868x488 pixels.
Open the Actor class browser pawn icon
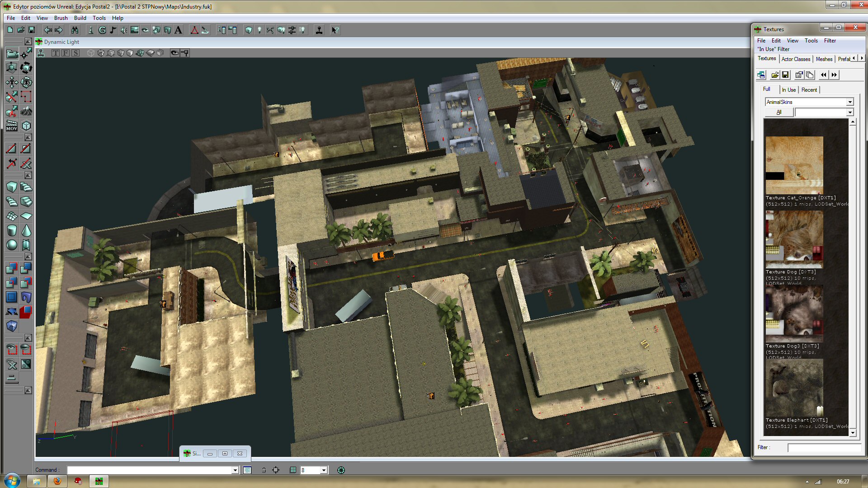pos(91,30)
